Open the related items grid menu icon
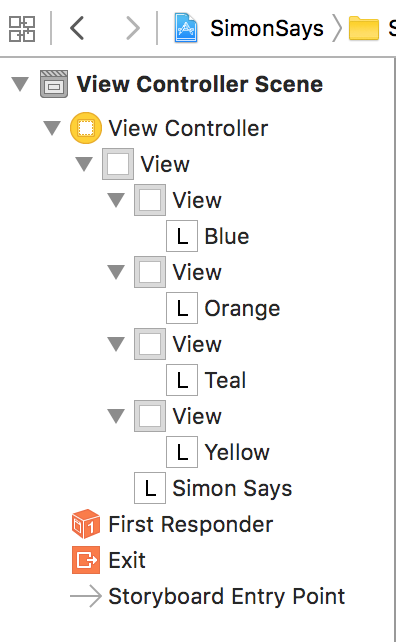The image size is (396, 642). click(22, 29)
